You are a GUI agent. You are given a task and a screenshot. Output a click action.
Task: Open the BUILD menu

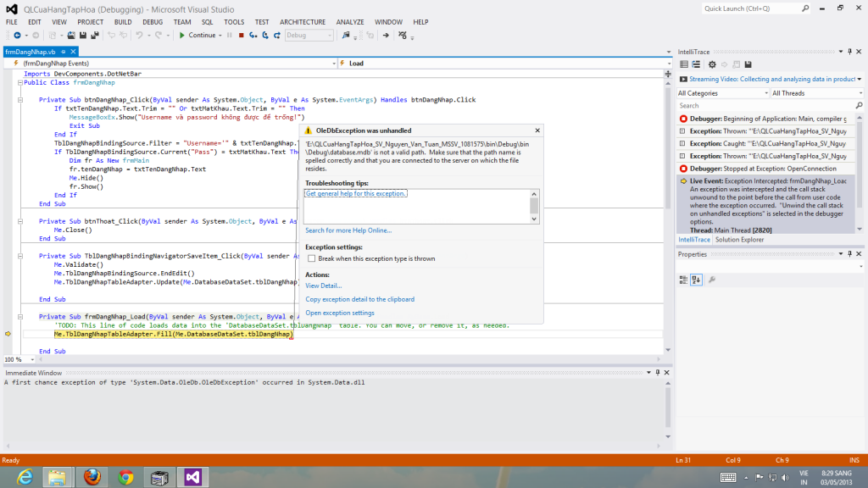pyautogui.click(x=123, y=22)
